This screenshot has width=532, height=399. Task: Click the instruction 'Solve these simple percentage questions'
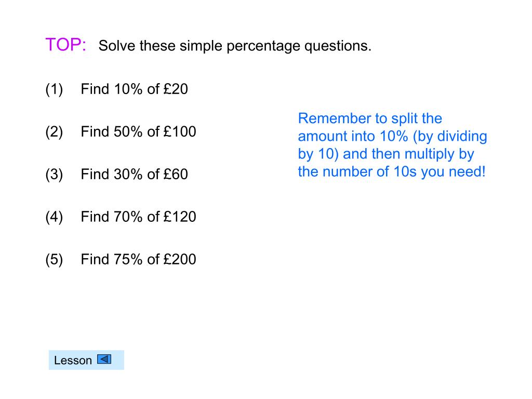click(235, 46)
